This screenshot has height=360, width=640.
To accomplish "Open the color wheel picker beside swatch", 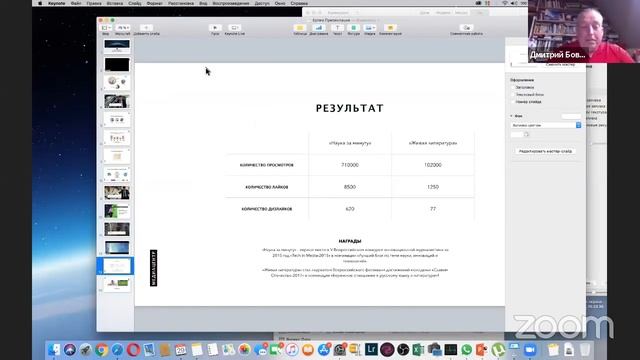I will [x=527, y=135].
